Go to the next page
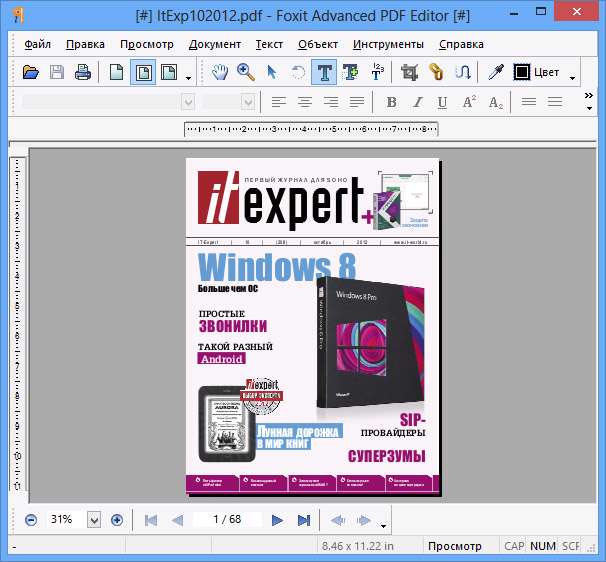 (278, 520)
